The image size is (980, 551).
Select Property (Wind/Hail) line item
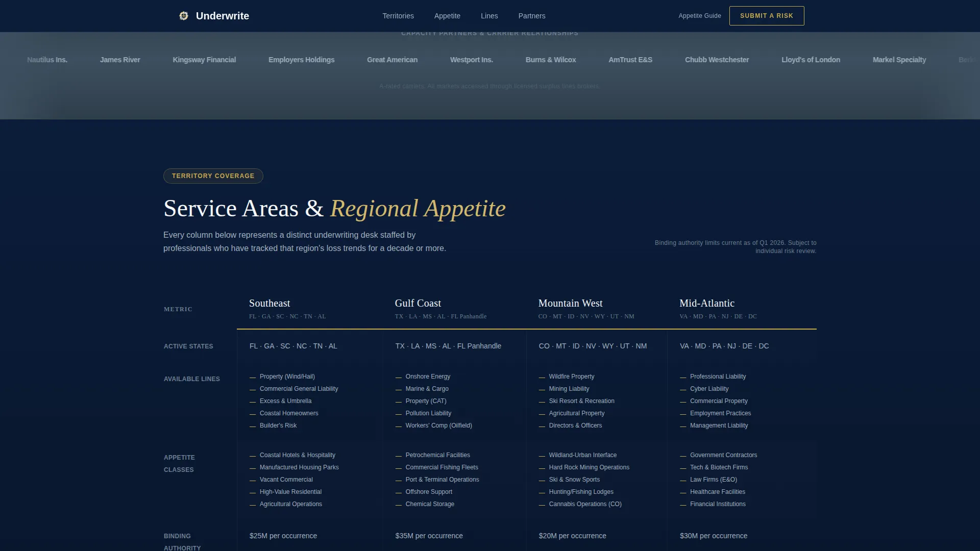[x=287, y=377]
